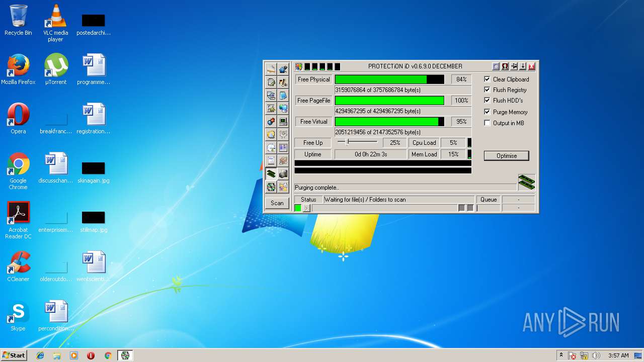
Task: Click the green globe icon in sidebar bottom row
Action: [271, 187]
